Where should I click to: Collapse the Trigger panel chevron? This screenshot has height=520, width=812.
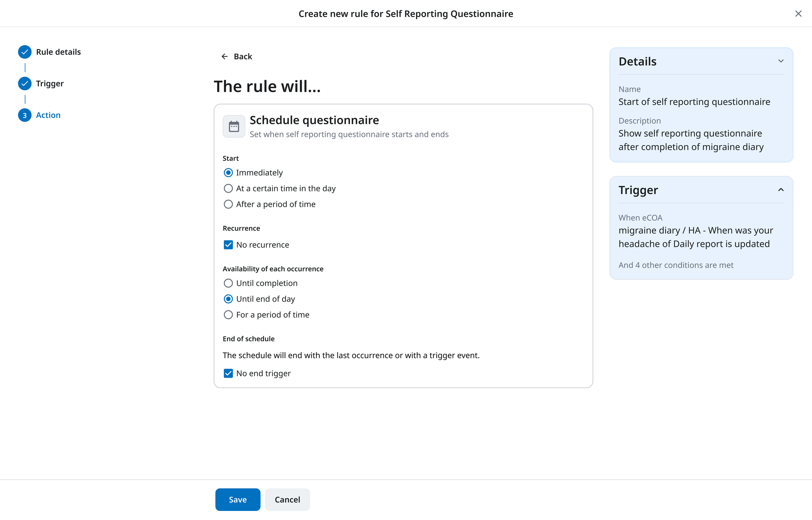coord(780,190)
